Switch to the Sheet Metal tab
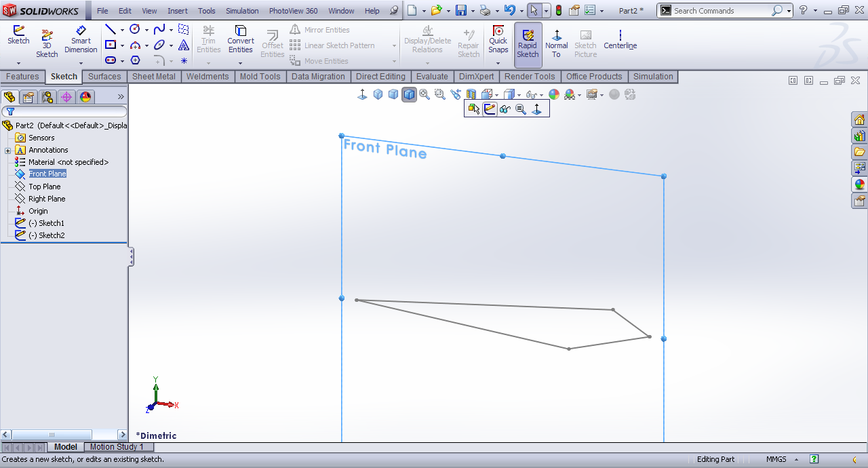Screen dimensions: 868x468 [x=153, y=77]
